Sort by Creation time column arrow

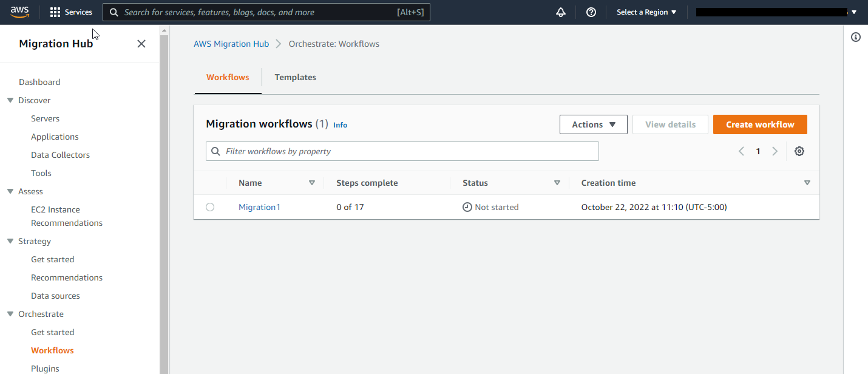(807, 183)
